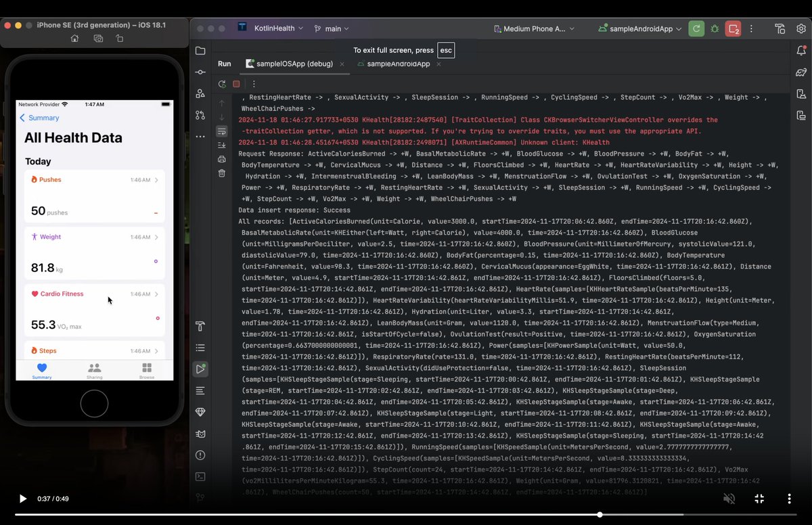Switch to sampleAndroidApp run tab
Screen dimensions: 812x525
392,64
